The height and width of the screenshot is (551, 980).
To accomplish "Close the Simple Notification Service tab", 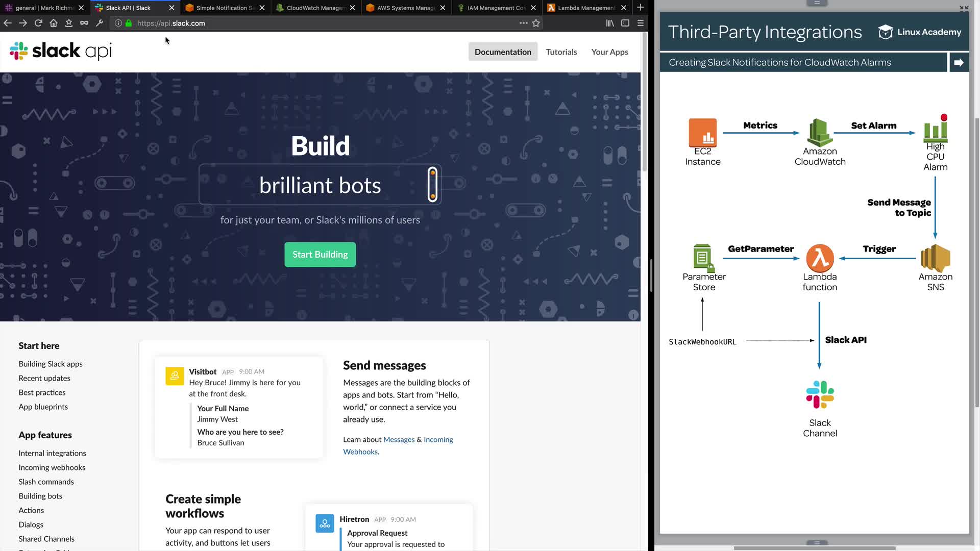I will click(262, 8).
